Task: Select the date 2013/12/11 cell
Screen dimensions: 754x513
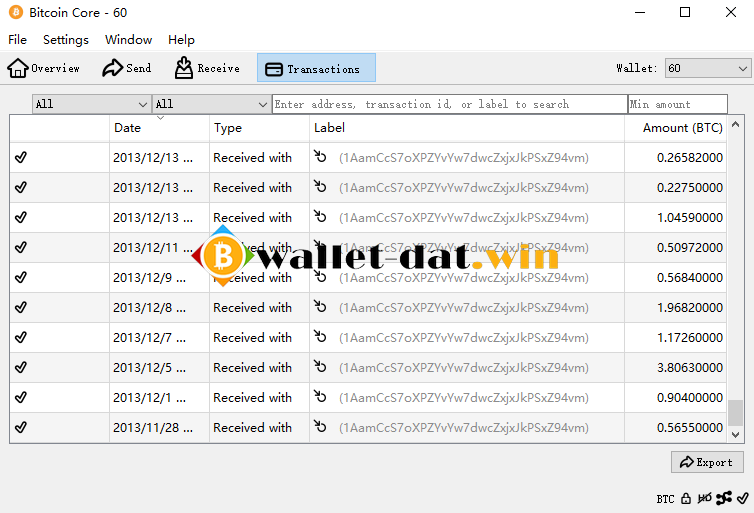Action: 153,248
